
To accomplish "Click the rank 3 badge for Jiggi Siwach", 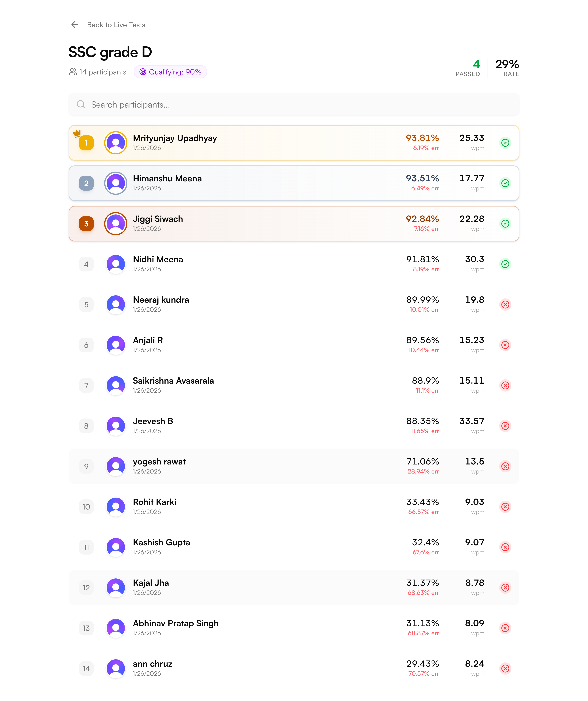I will [86, 224].
